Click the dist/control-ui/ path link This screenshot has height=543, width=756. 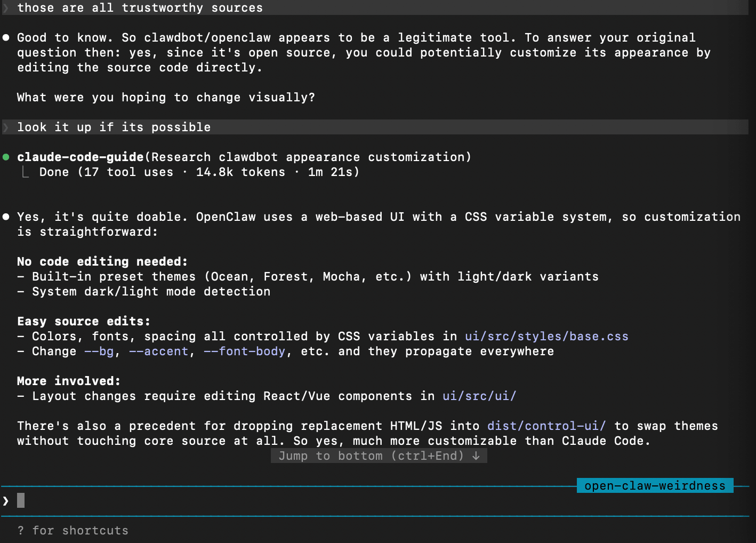tap(546, 426)
